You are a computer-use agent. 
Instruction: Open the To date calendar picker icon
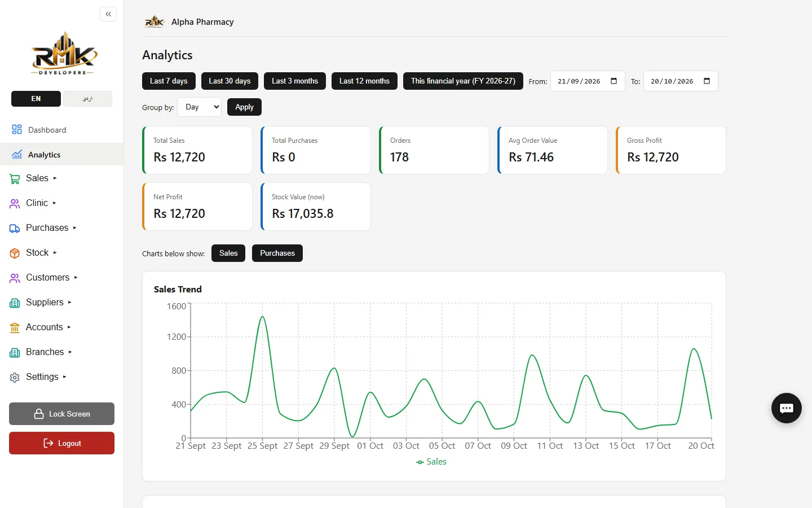tap(707, 81)
